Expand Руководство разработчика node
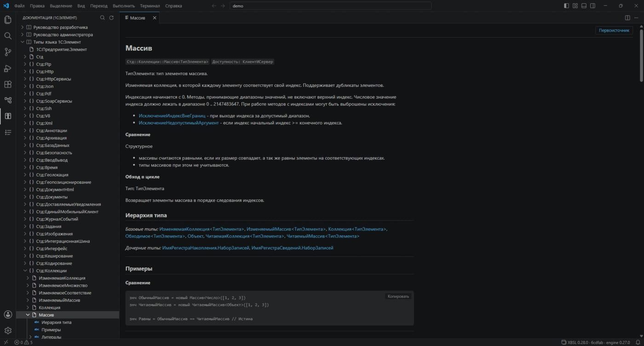This screenshot has height=346, width=644. click(23, 27)
